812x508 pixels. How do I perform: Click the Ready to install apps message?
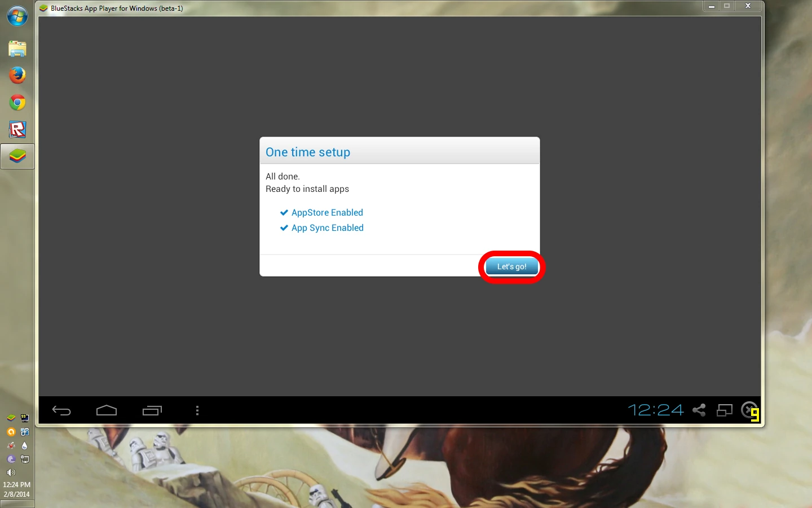(x=307, y=189)
